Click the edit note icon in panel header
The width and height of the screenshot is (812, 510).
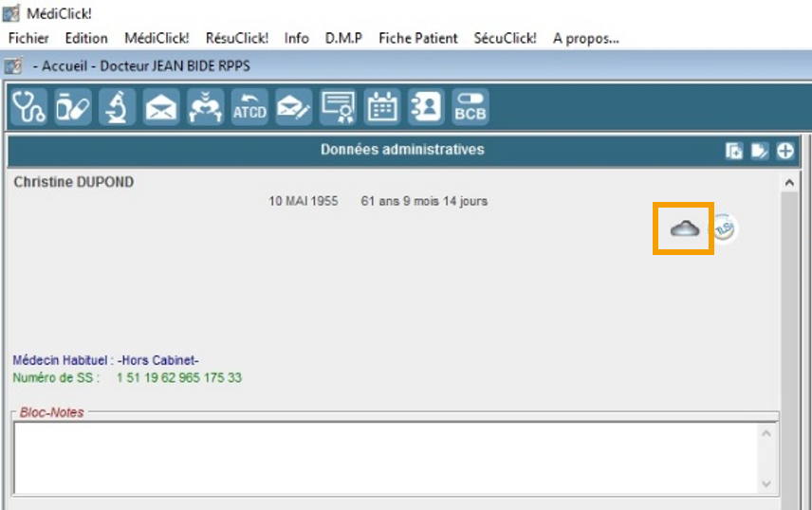click(x=760, y=151)
